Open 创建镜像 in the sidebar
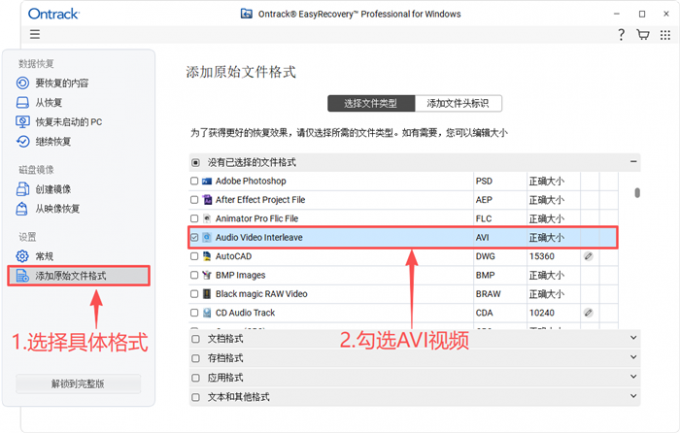Image resolution: width=680 pixels, height=433 pixels. pos(53,189)
